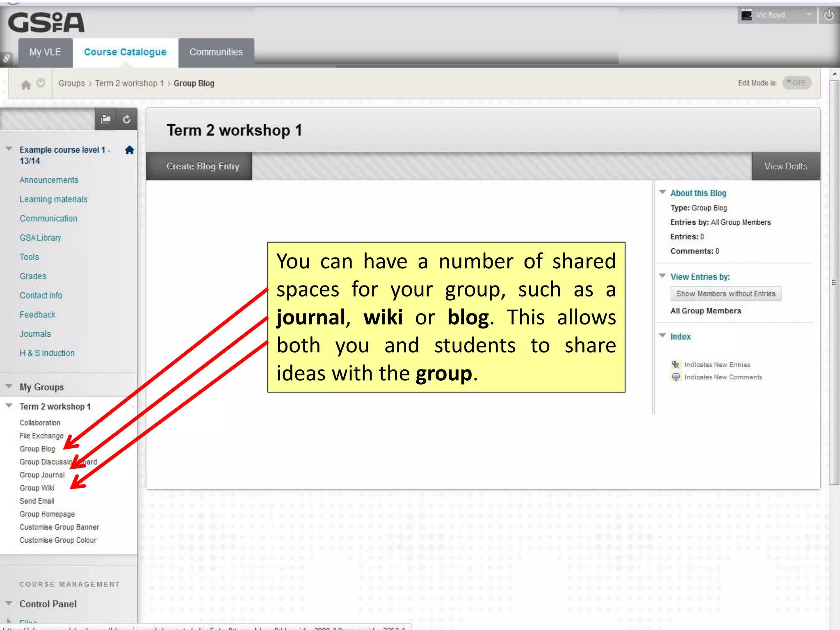This screenshot has width=840, height=630.
Task: Open Grades in the course menu
Action: (x=33, y=276)
